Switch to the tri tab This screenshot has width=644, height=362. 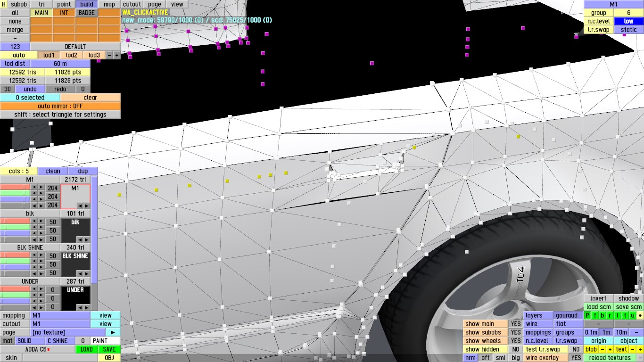pyautogui.click(x=41, y=4)
